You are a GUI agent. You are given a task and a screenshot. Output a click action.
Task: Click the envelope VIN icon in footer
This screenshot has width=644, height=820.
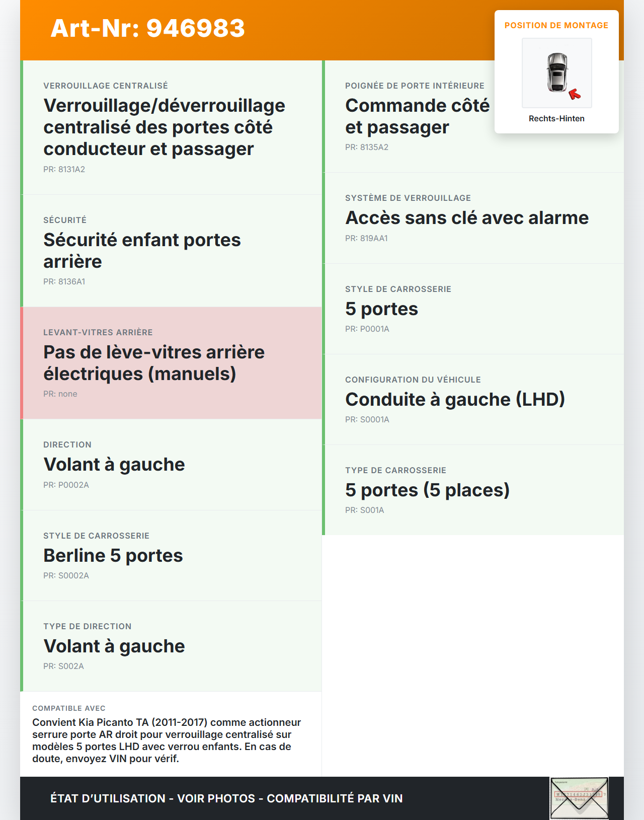point(579,798)
